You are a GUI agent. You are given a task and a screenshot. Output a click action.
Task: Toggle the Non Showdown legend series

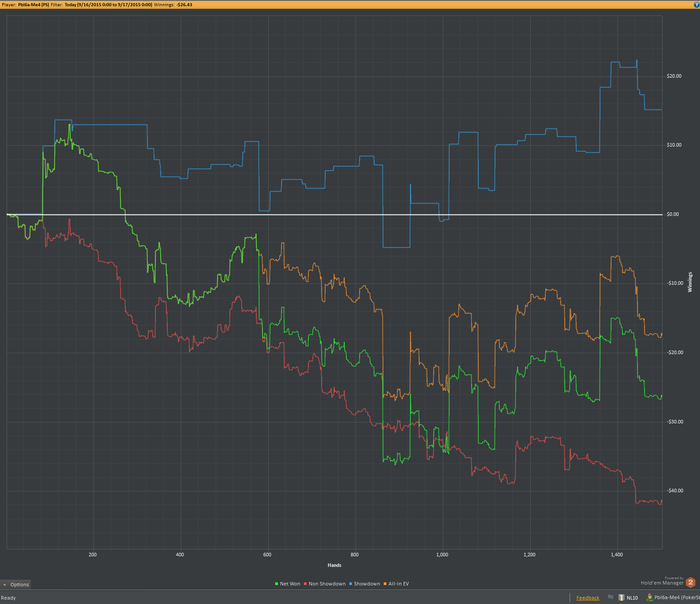(325, 584)
